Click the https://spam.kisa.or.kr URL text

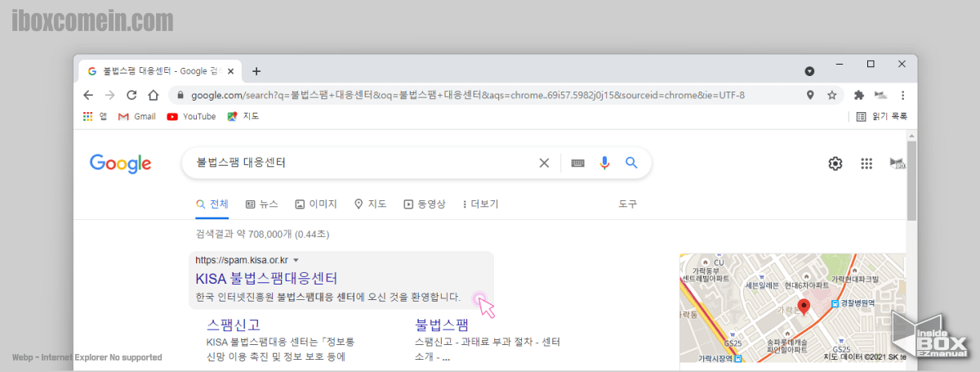pyautogui.click(x=242, y=261)
